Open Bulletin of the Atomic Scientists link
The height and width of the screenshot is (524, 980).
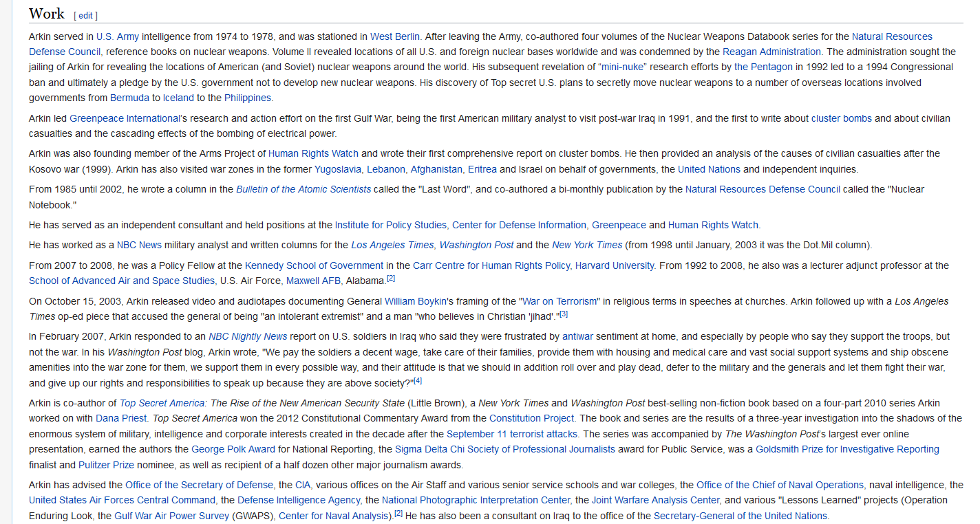pos(303,189)
